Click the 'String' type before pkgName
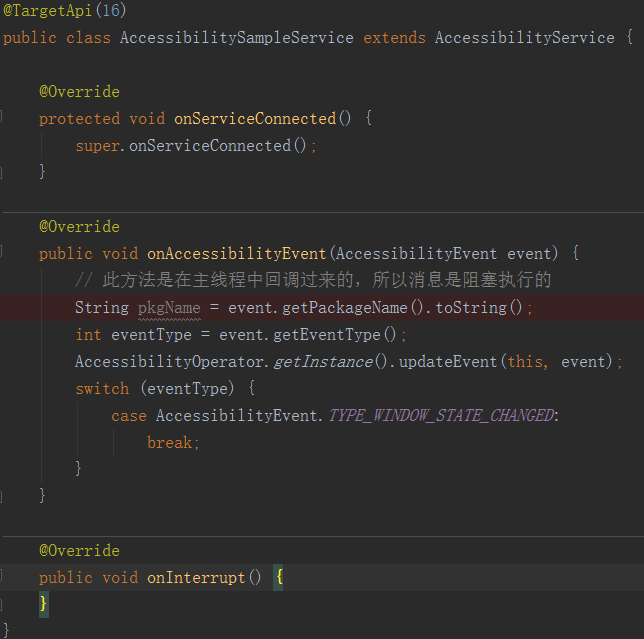Screen dimensions: 644x639 pos(102,308)
